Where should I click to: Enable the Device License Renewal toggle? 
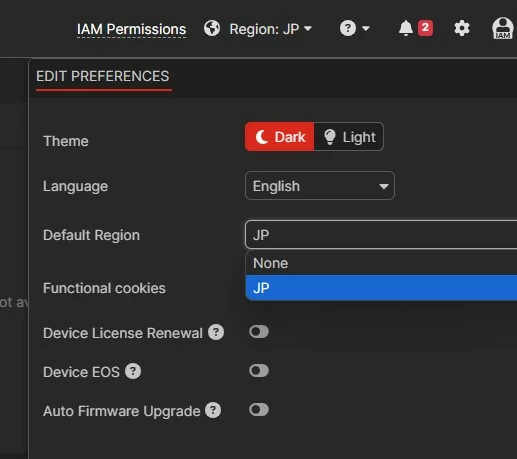(259, 332)
